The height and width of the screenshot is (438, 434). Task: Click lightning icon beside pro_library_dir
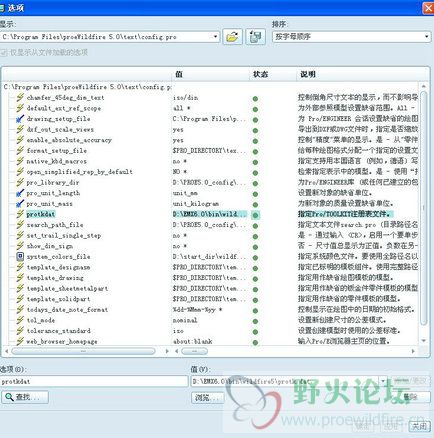[20, 182]
